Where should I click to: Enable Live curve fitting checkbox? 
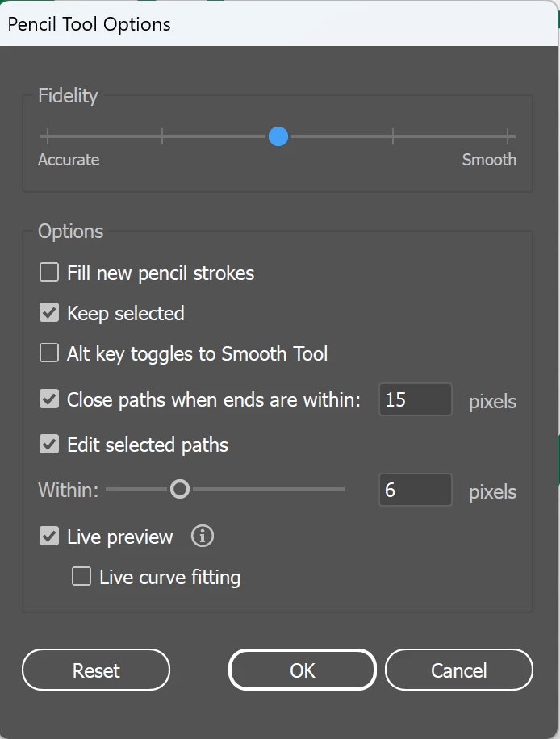(x=81, y=576)
